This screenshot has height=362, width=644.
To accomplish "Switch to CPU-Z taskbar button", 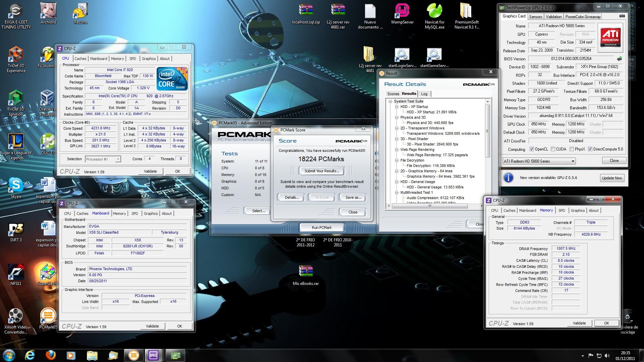I will (x=153, y=355).
